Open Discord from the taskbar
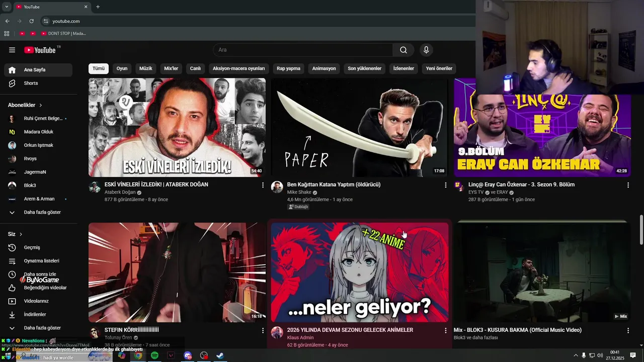This screenshot has height=362, width=644. pyautogui.click(x=188, y=355)
